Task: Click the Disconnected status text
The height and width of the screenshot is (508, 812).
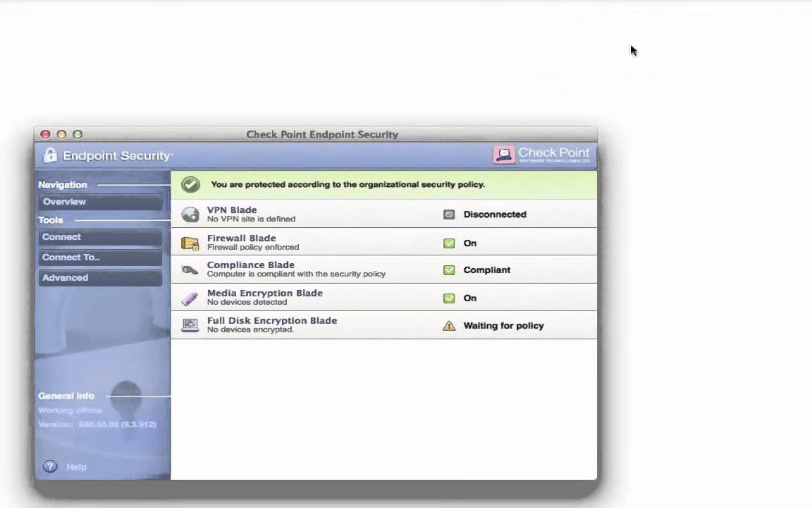Action: point(495,214)
